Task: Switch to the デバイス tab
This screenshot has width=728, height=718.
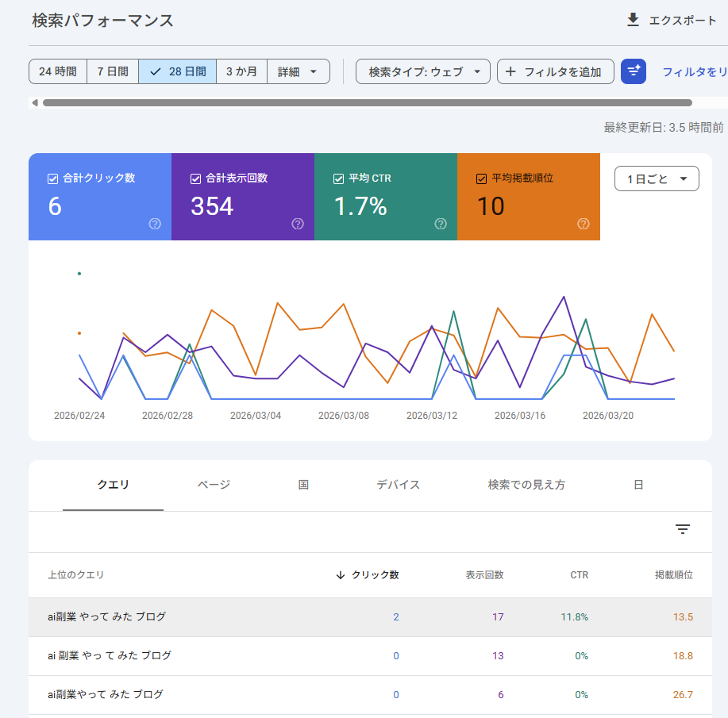Action: [x=398, y=485]
